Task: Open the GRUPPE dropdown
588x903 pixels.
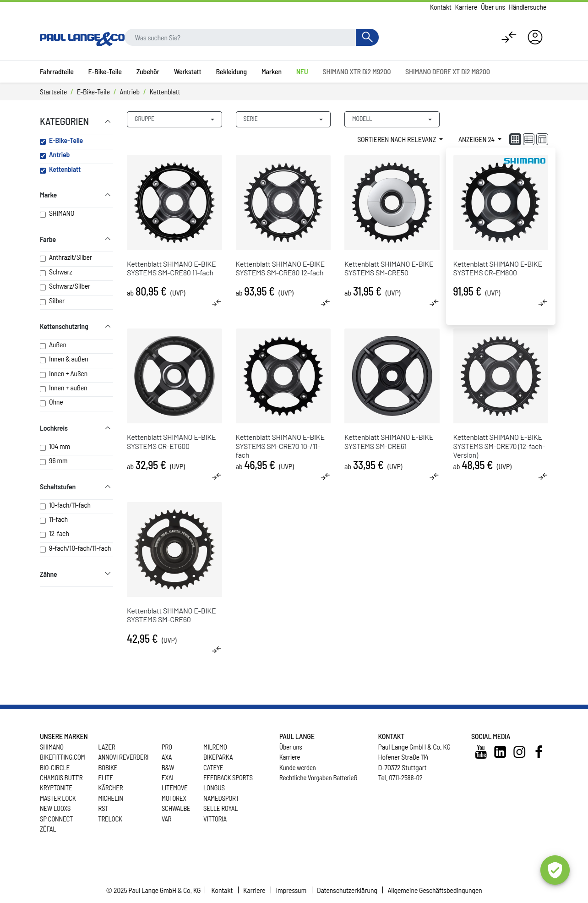Action: [x=174, y=119]
